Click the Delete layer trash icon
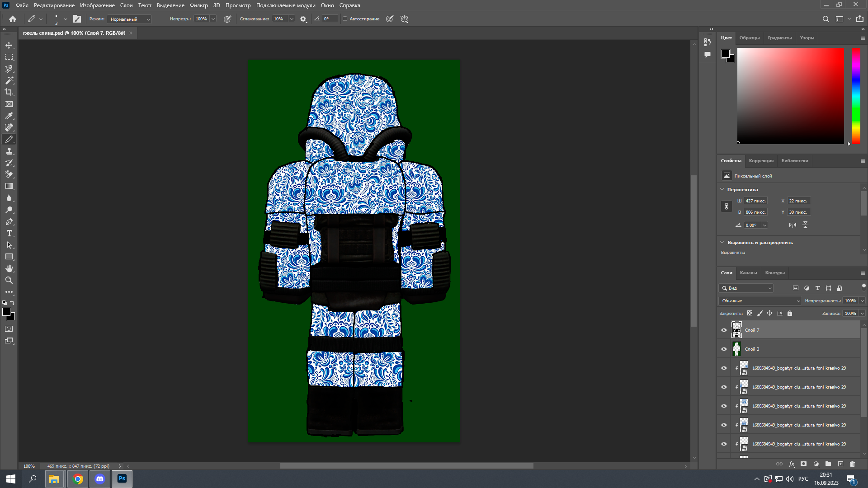The width and height of the screenshot is (868, 488). 853,464
